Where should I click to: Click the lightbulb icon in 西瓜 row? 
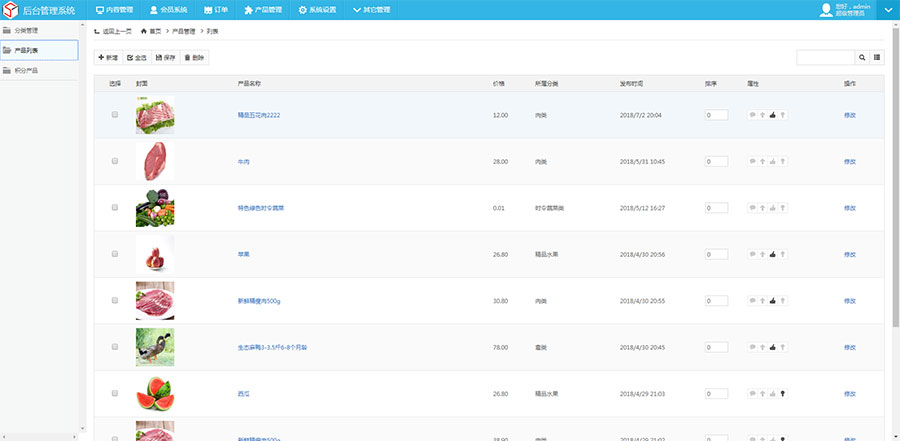point(782,394)
